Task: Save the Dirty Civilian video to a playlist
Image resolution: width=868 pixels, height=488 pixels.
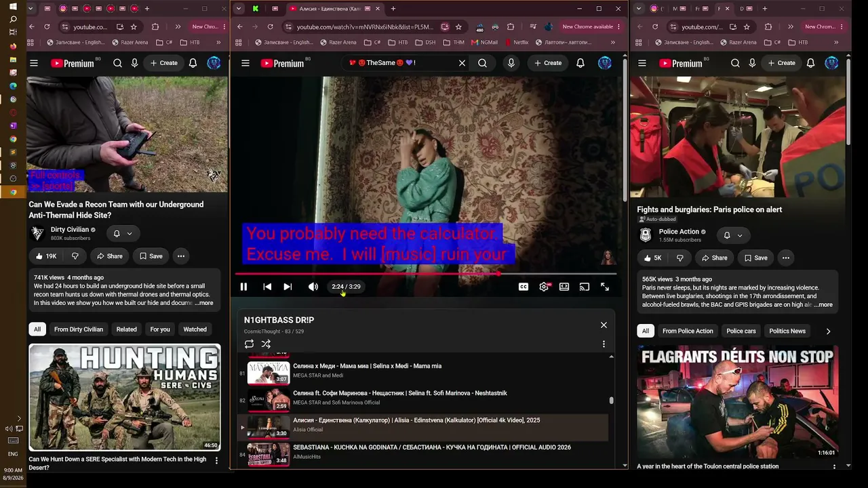Action: tap(151, 256)
